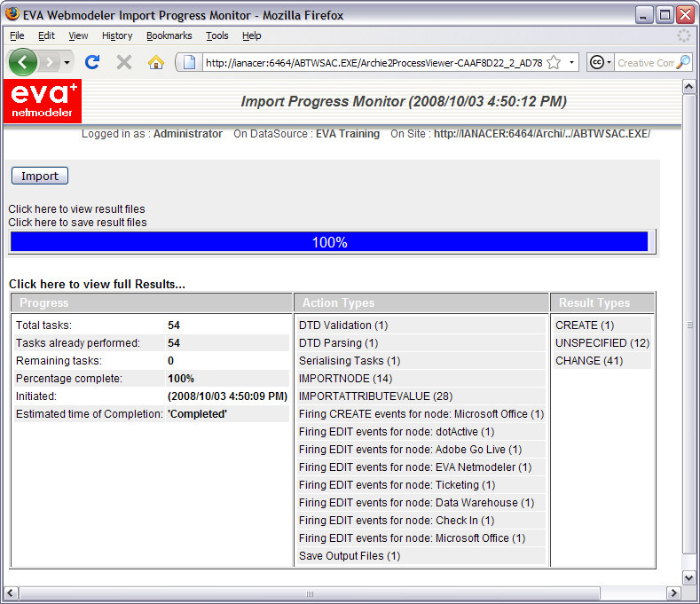Image resolution: width=700 pixels, height=604 pixels.
Task: Open the Tools menu
Action: click(216, 35)
